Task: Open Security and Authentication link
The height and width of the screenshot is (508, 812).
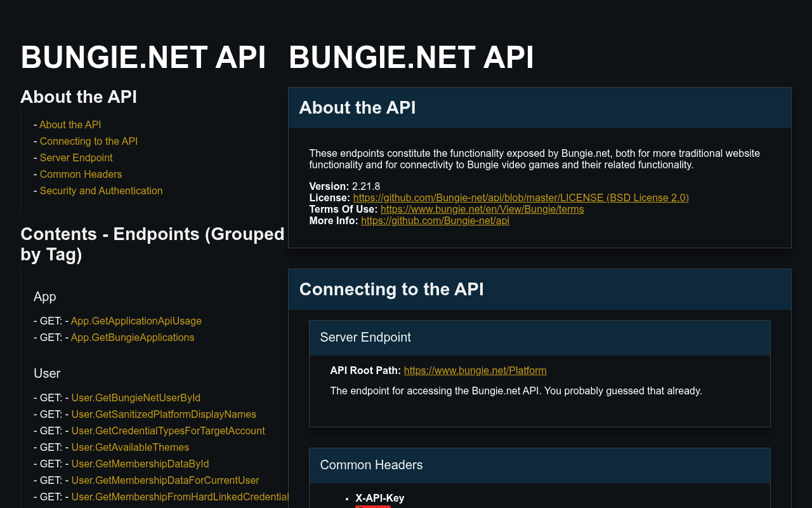Action: [x=101, y=190]
